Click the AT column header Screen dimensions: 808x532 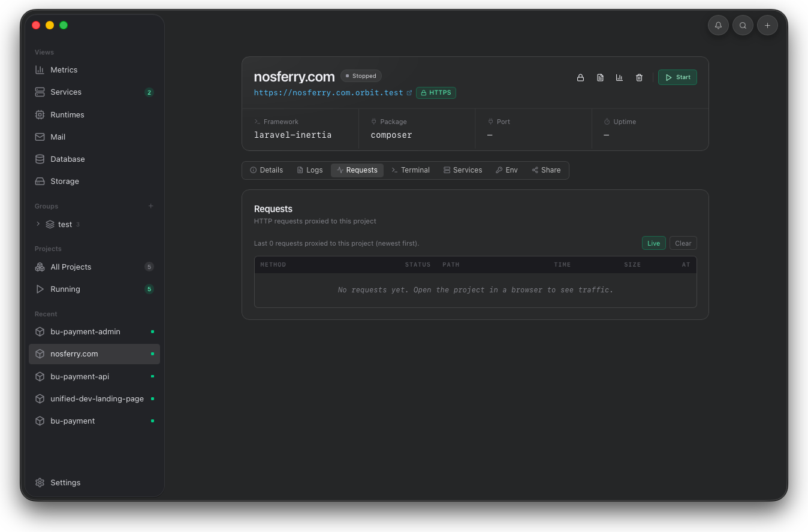pyautogui.click(x=686, y=265)
